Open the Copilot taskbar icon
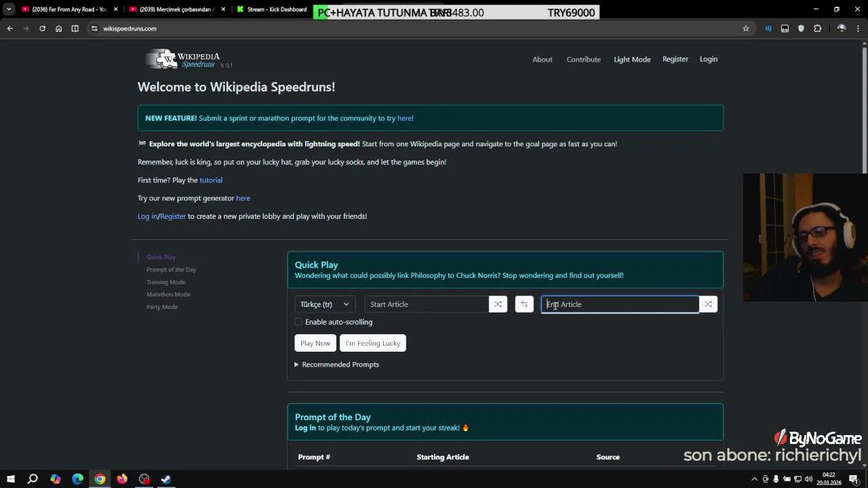 coord(55,479)
